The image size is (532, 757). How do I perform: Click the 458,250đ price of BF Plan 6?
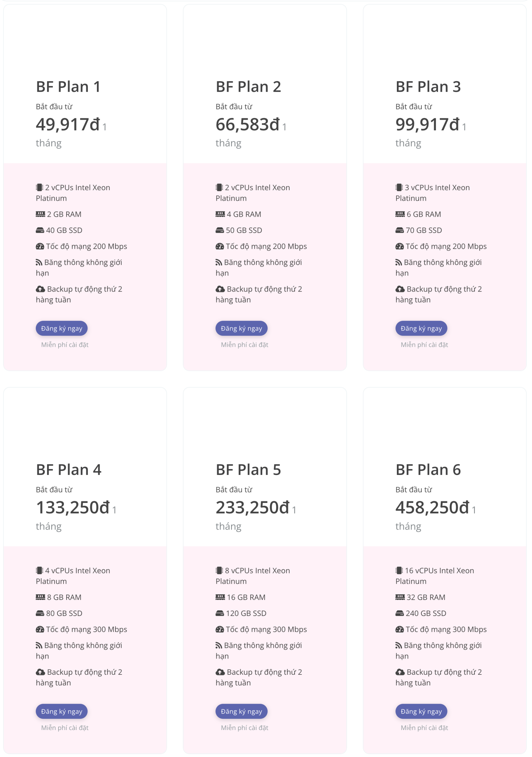click(432, 508)
